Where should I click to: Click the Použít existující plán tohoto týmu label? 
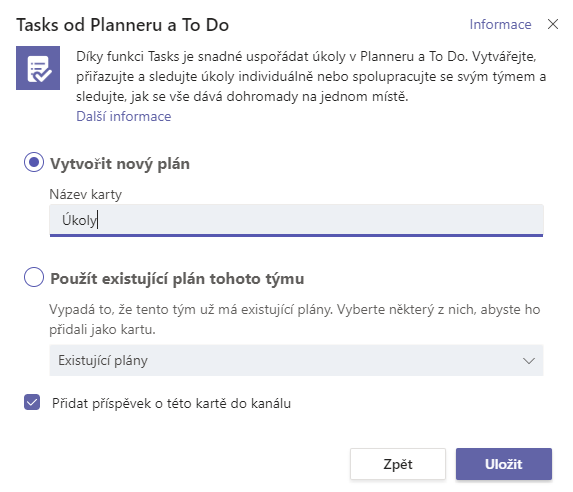coord(177,279)
